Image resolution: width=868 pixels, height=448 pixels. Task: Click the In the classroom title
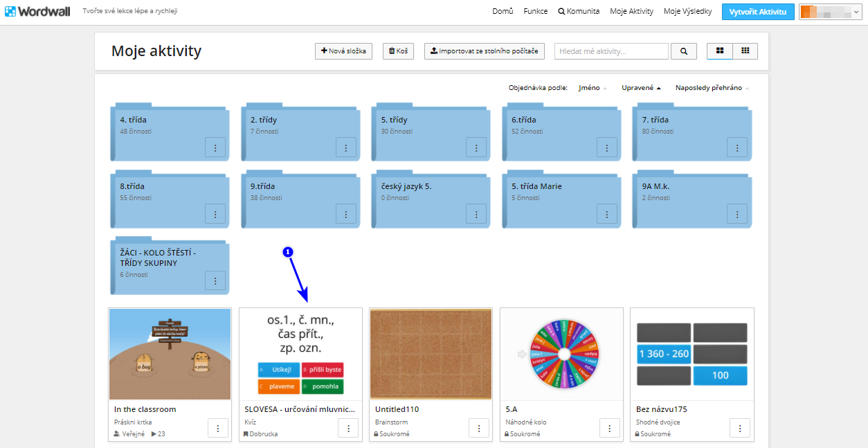pyautogui.click(x=145, y=409)
